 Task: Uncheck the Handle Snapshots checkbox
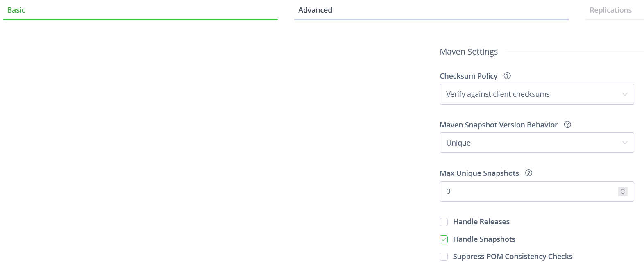444,239
